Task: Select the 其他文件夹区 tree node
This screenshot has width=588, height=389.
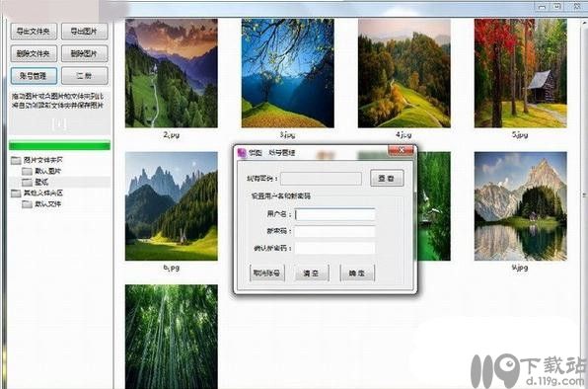Action: [x=43, y=194]
